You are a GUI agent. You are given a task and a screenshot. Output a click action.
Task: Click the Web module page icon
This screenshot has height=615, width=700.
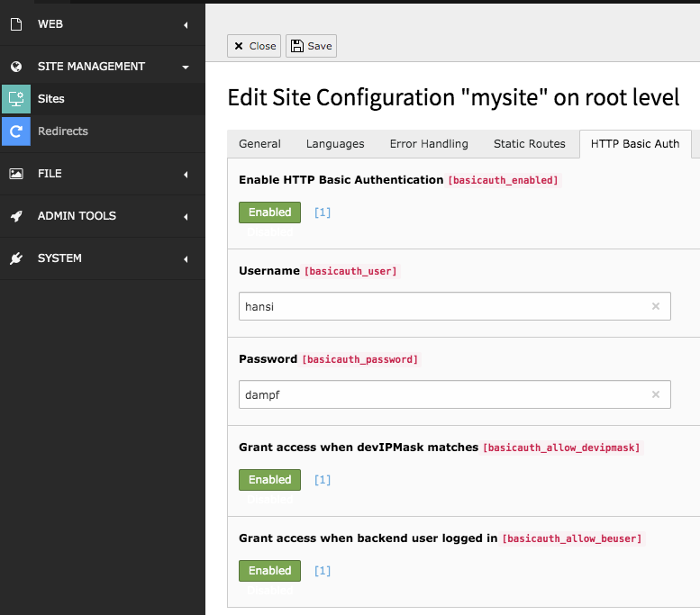[x=15, y=24]
